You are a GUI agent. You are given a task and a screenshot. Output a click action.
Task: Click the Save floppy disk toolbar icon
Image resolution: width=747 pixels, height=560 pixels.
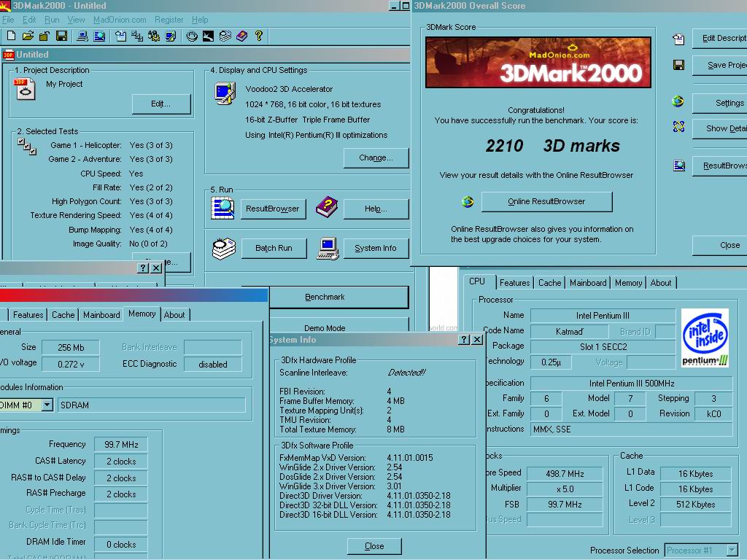pos(61,36)
